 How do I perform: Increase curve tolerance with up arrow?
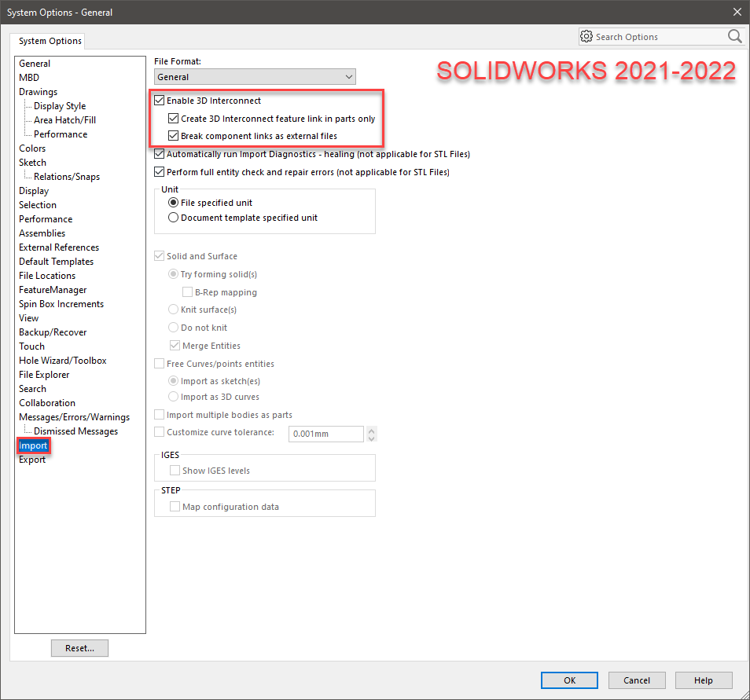(x=372, y=431)
